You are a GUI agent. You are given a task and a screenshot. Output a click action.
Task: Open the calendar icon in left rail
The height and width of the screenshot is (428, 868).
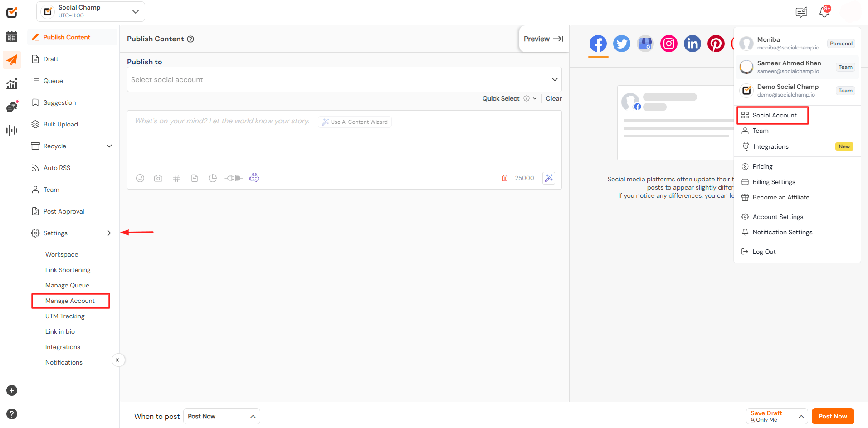pos(12,36)
